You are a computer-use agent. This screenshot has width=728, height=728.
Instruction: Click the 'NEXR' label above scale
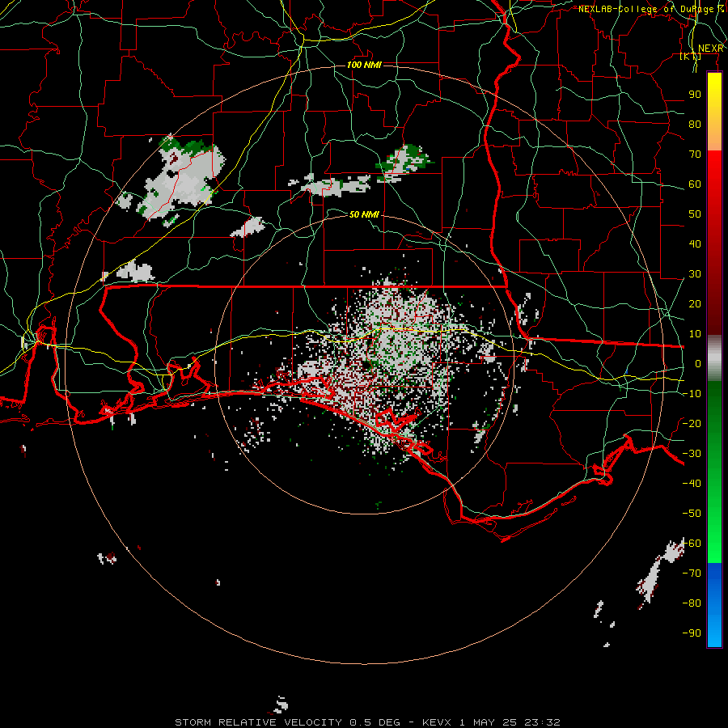click(x=710, y=49)
